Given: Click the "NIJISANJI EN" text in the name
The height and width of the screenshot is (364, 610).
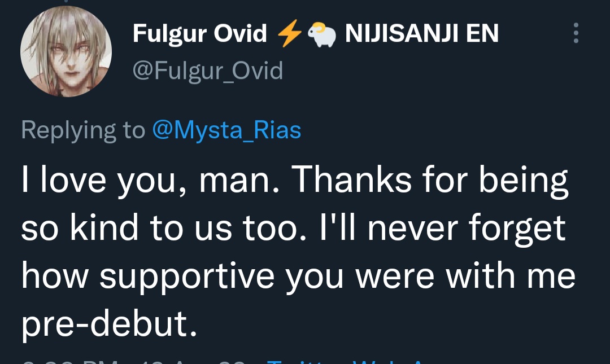Looking at the screenshot, I should pos(421,34).
